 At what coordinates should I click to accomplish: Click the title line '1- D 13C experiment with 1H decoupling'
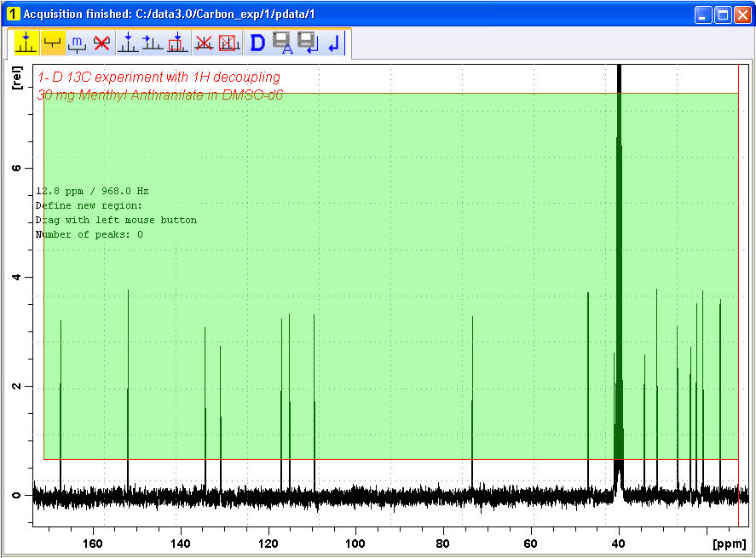[x=159, y=78]
